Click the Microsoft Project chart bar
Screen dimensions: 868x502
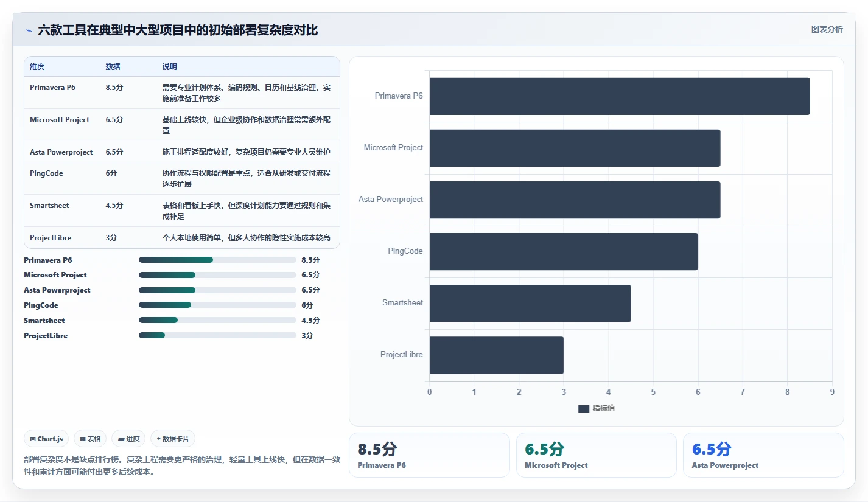(x=575, y=148)
